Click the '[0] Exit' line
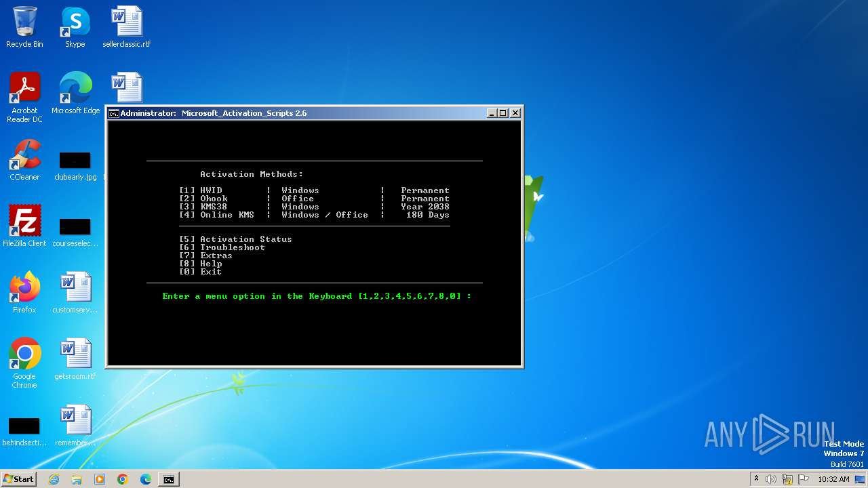Viewport: 868px width, 488px height. (201, 272)
